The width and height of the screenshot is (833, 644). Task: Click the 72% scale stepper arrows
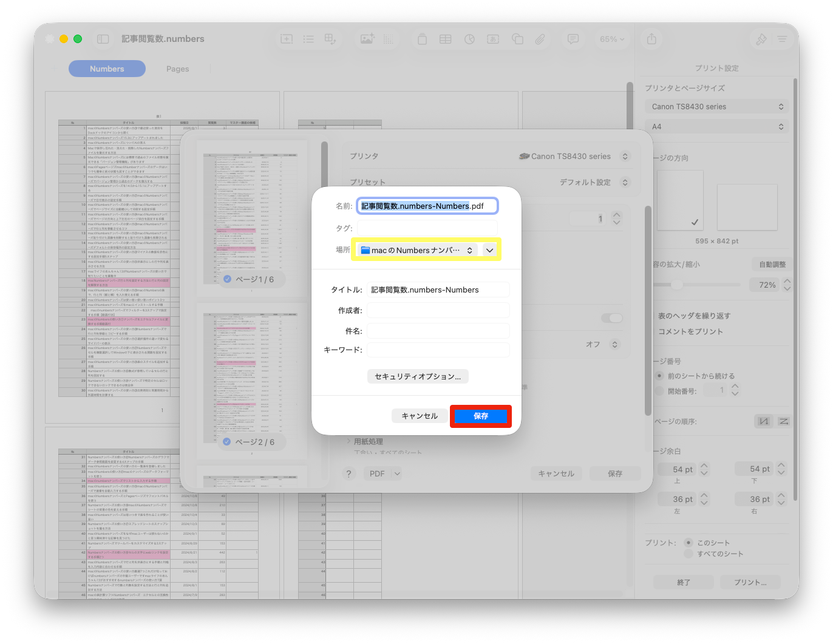[x=787, y=285]
